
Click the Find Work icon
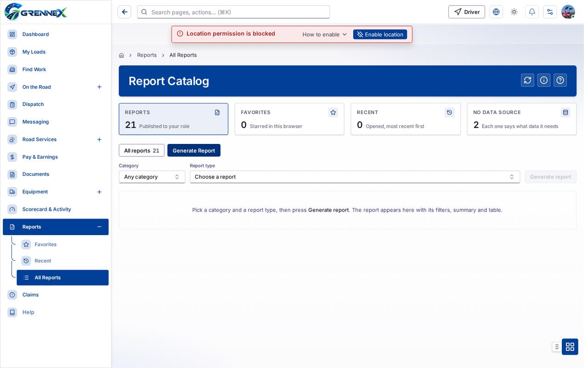coord(12,69)
